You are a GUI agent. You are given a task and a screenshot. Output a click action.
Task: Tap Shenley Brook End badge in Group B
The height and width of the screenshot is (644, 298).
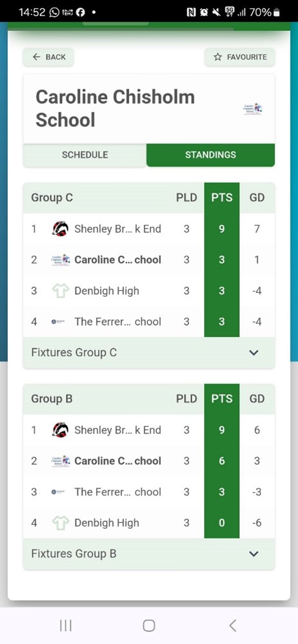61,430
